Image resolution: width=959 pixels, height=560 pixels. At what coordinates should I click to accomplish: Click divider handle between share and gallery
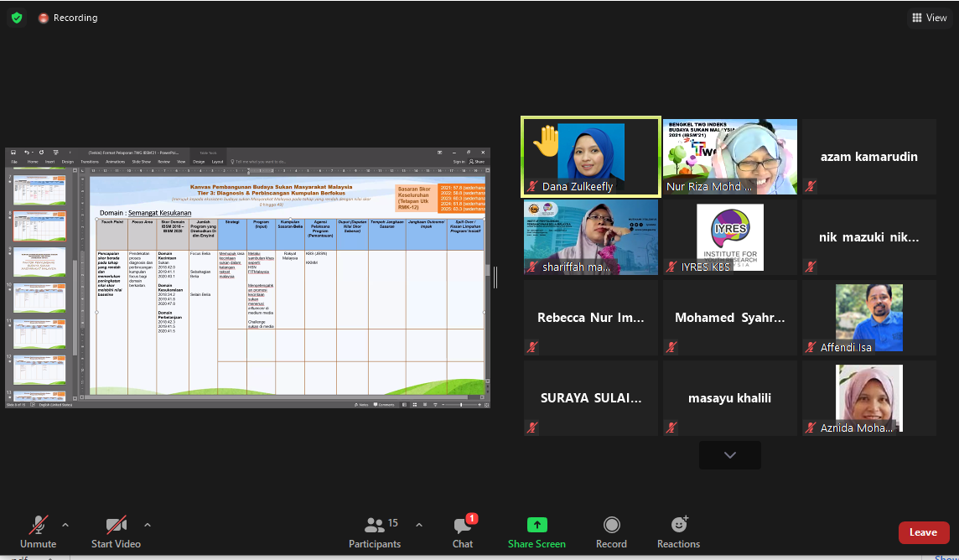point(495,277)
